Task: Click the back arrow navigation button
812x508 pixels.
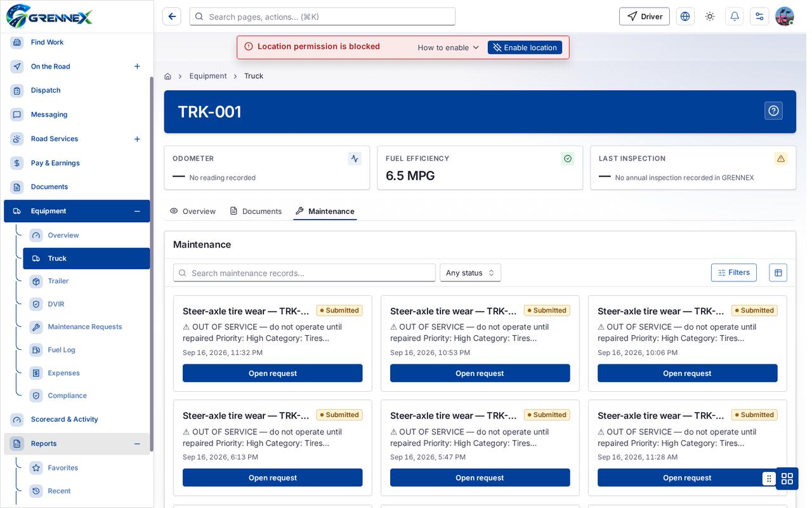Action: 171,17
